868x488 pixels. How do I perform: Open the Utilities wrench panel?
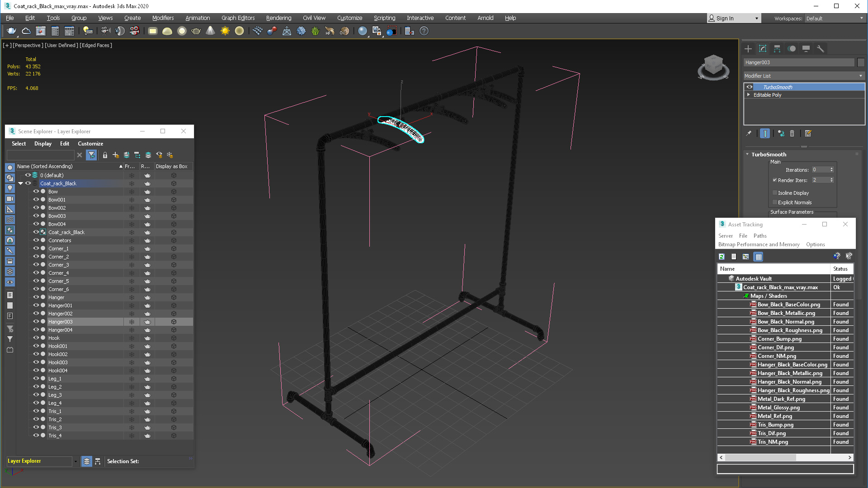pyautogui.click(x=821, y=49)
